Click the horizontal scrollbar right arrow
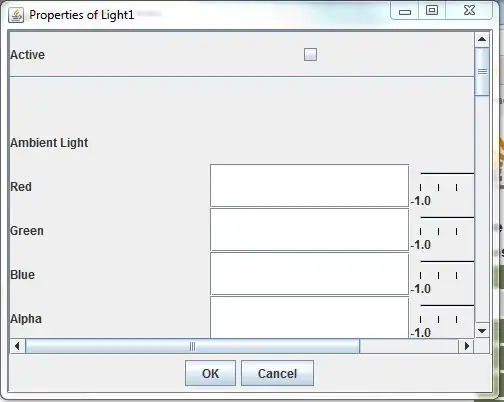Screen dimensions: 504x402 tap(467, 346)
